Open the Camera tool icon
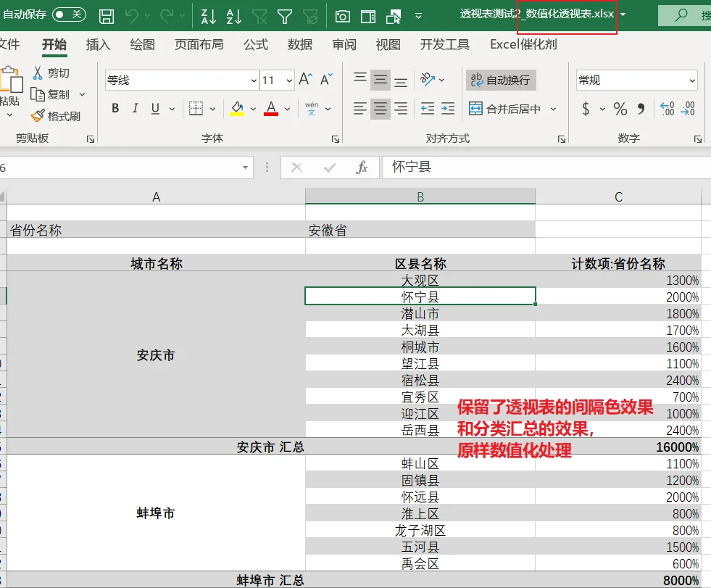This screenshot has width=711, height=588. (x=342, y=17)
